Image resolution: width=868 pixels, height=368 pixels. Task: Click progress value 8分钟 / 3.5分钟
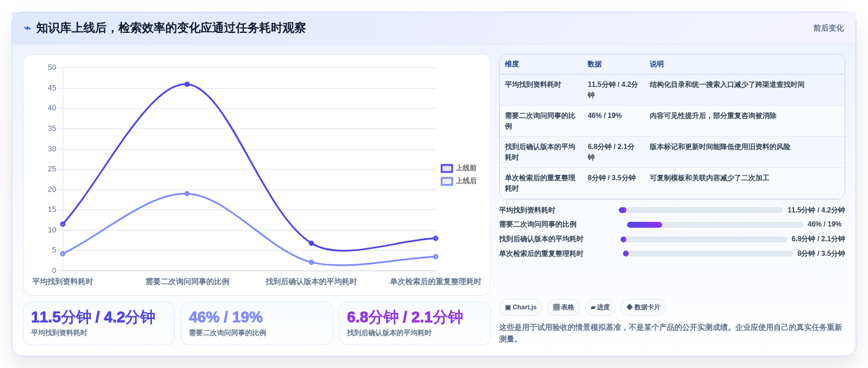(x=821, y=254)
